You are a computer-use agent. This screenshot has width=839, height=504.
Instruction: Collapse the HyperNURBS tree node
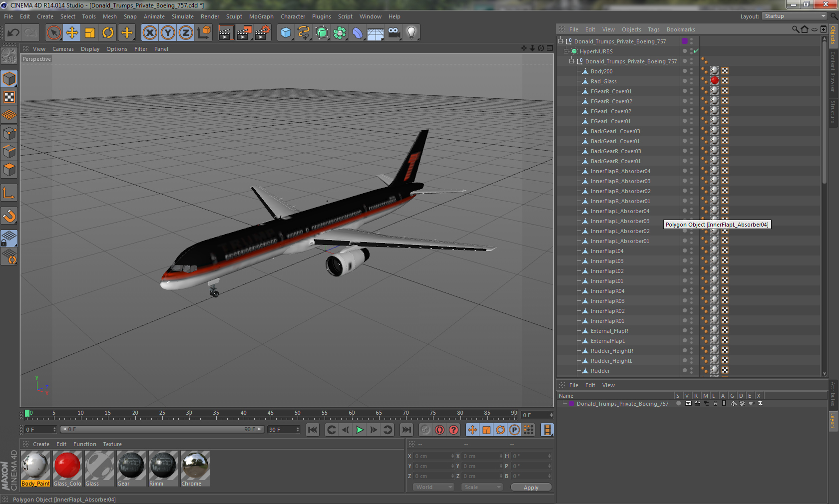tap(566, 51)
